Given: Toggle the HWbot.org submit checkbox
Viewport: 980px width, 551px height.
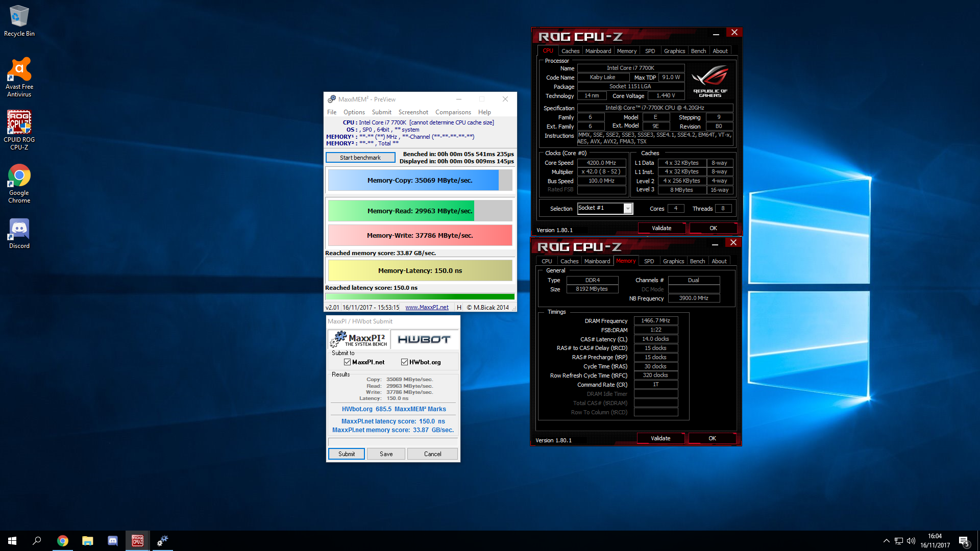Looking at the screenshot, I should pyautogui.click(x=405, y=362).
